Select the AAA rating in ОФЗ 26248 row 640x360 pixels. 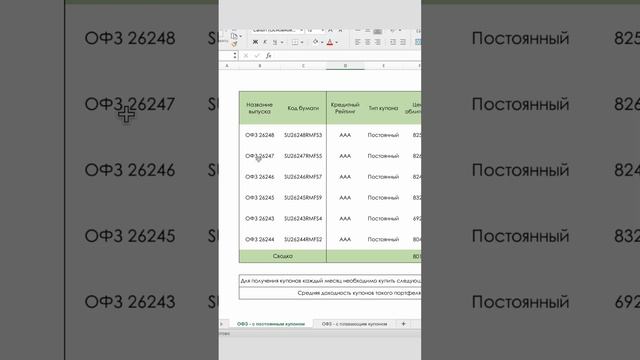[x=345, y=135]
